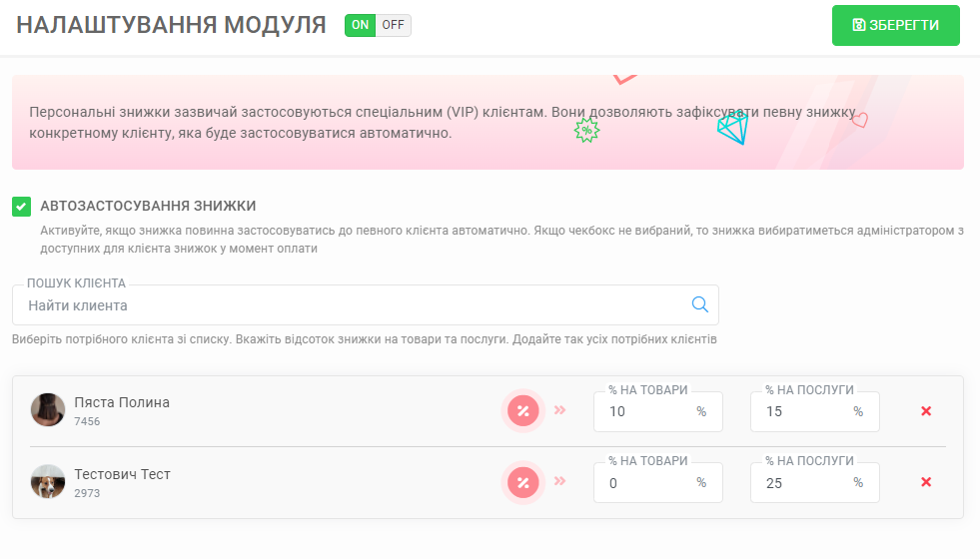Image resolution: width=980 pixels, height=559 pixels.
Task: Click client name Пяста Полина
Action: pyautogui.click(x=122, y=403)
